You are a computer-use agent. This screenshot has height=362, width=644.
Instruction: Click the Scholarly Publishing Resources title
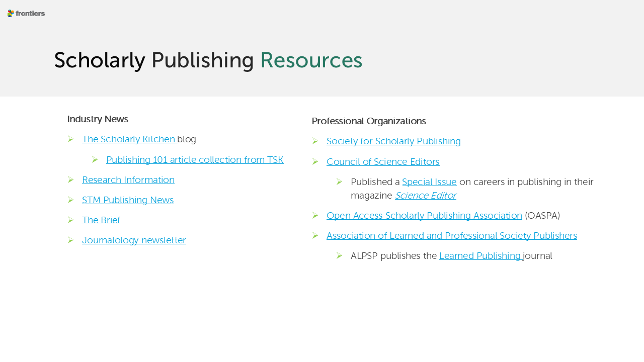point(208,60)
